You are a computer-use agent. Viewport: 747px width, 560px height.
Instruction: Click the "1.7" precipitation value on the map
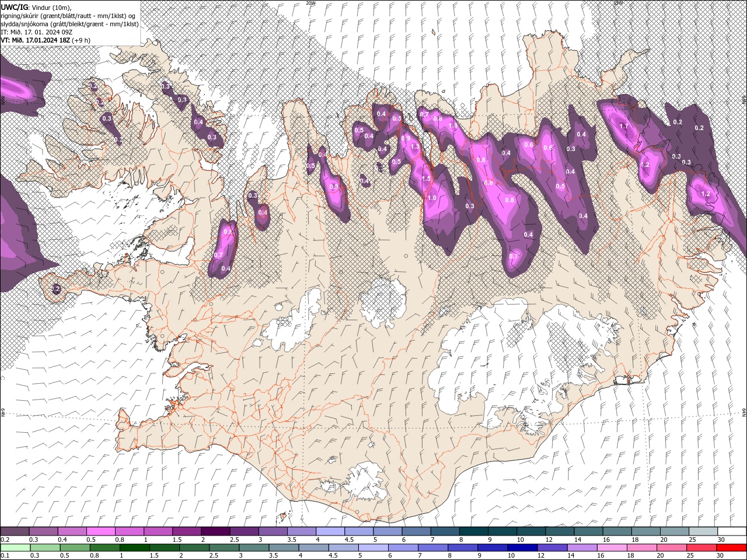click(x=623, y=126)
